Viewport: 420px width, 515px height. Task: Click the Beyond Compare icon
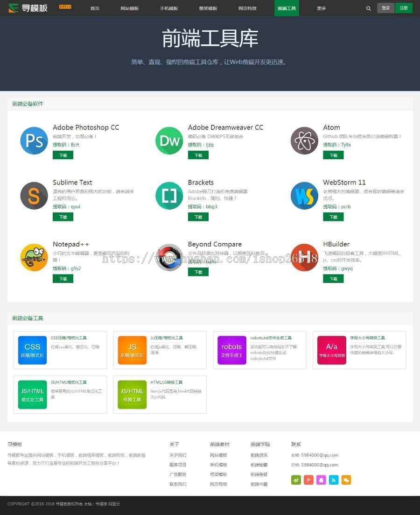(x=169, y=258)
